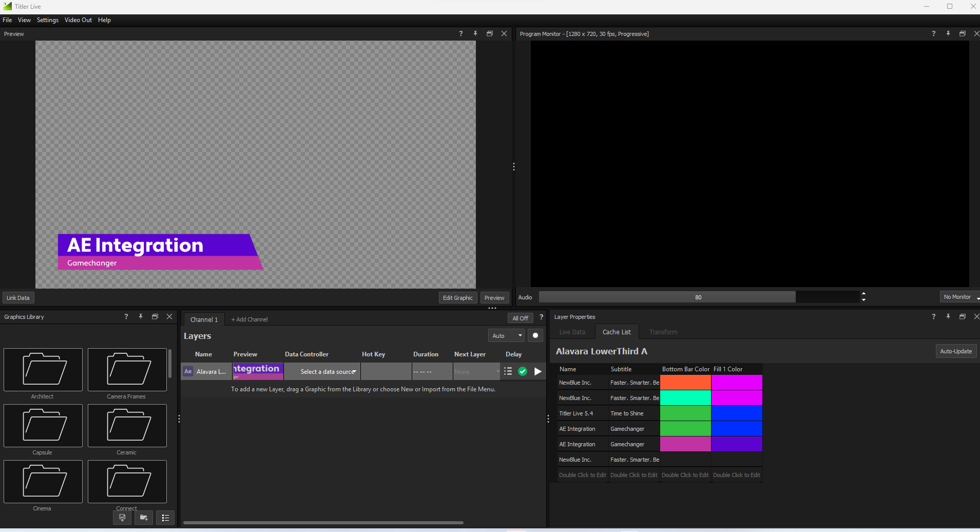The image size is (980, 532).
Task: Toggle the Auto-Update button
Action: [955, 351]
